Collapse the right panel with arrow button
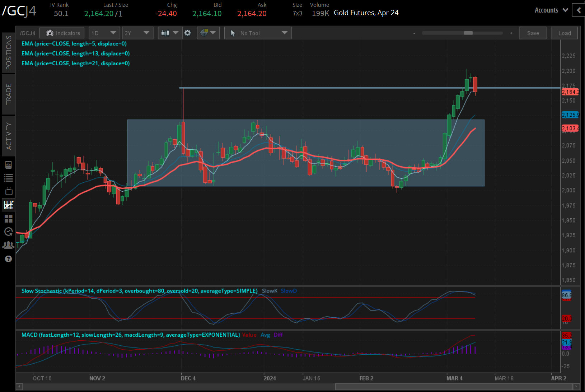Viewport: 585px width, 392px height. point(579,10)
